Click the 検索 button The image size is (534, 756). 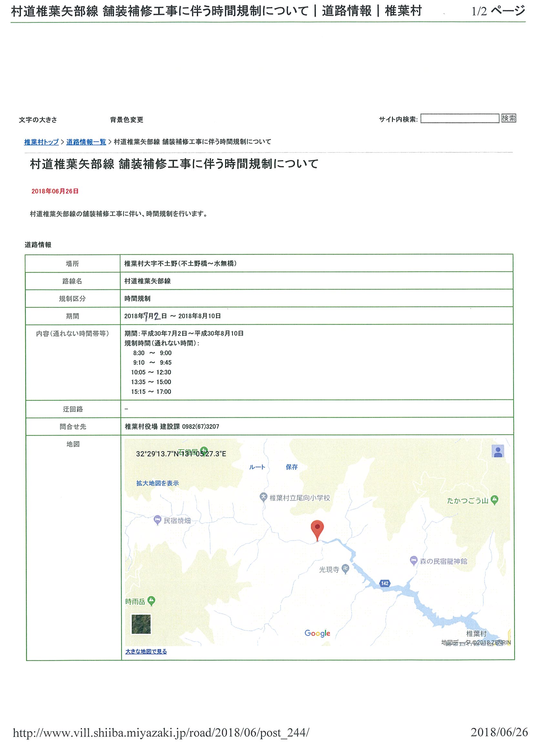[508, 118]
